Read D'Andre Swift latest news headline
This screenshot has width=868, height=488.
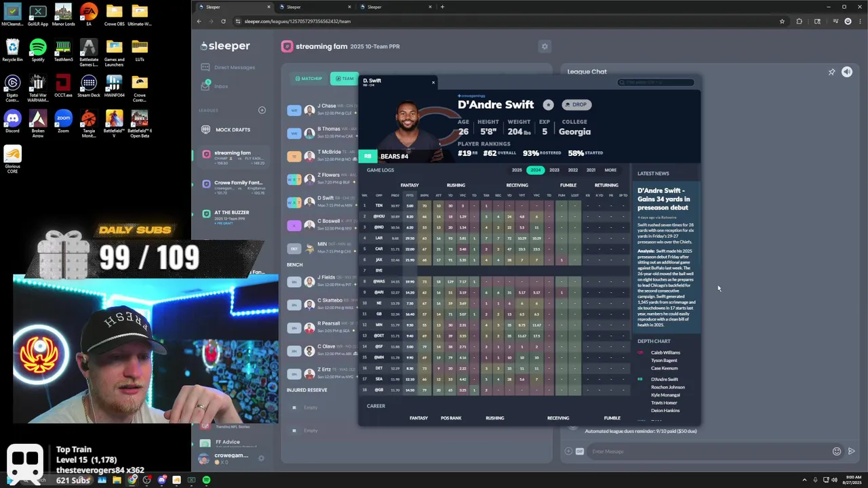pos(664,199)
